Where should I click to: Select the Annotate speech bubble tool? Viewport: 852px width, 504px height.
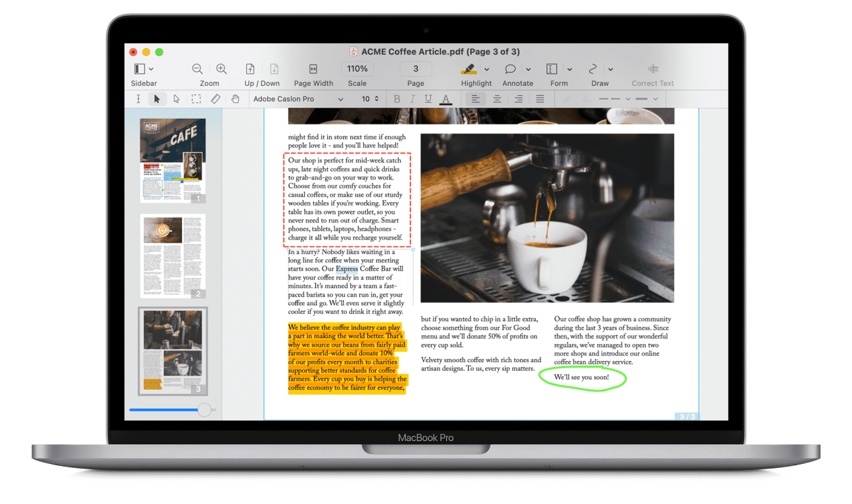pos(510,69)
